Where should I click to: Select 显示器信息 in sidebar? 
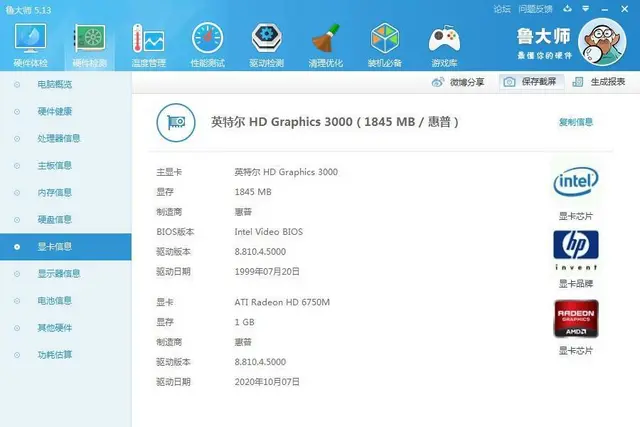coord(66,274)
